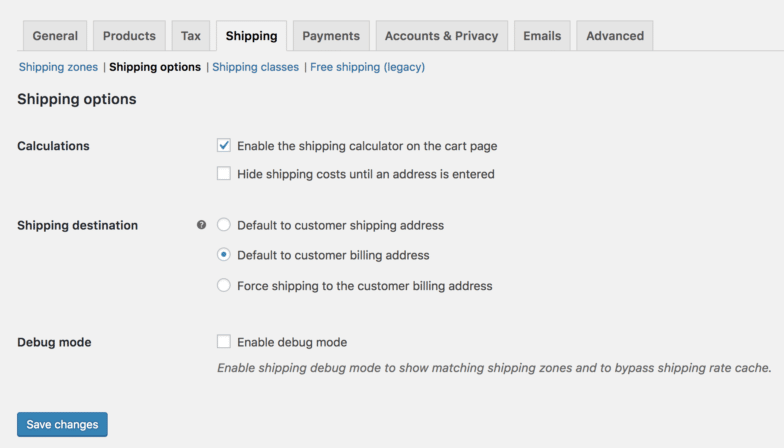The width and height of the screenshot is (784, 448).
Task: Open Accounts & Privacy tab
Action: tap(441, 36)
